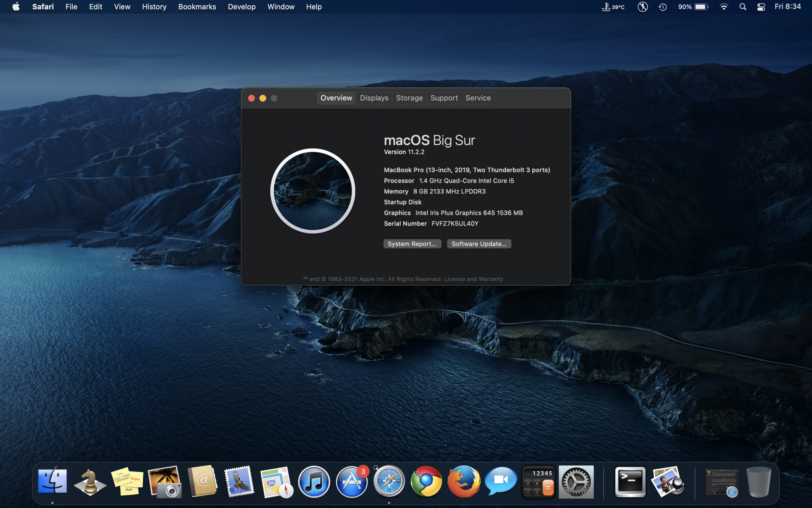The height and width of the screenshot is (508, 812).
Task: Switch to the Service tab
Action: point(478,98)
